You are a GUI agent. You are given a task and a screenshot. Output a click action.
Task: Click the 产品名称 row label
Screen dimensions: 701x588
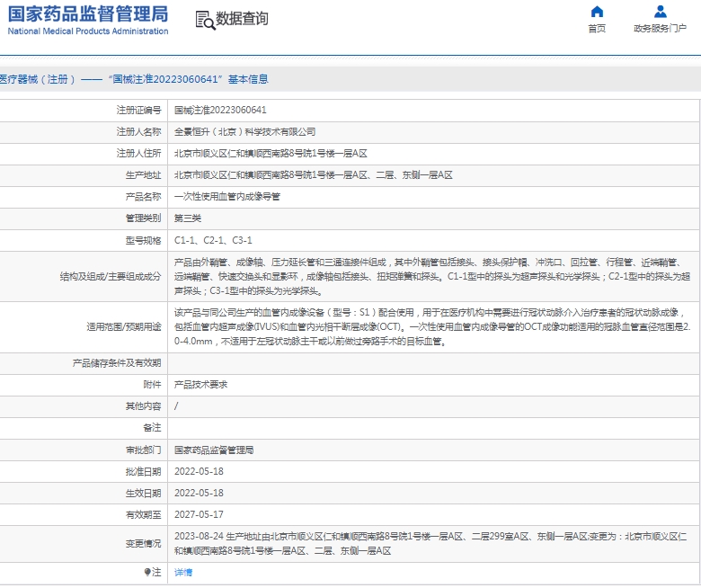click(144, 197)
